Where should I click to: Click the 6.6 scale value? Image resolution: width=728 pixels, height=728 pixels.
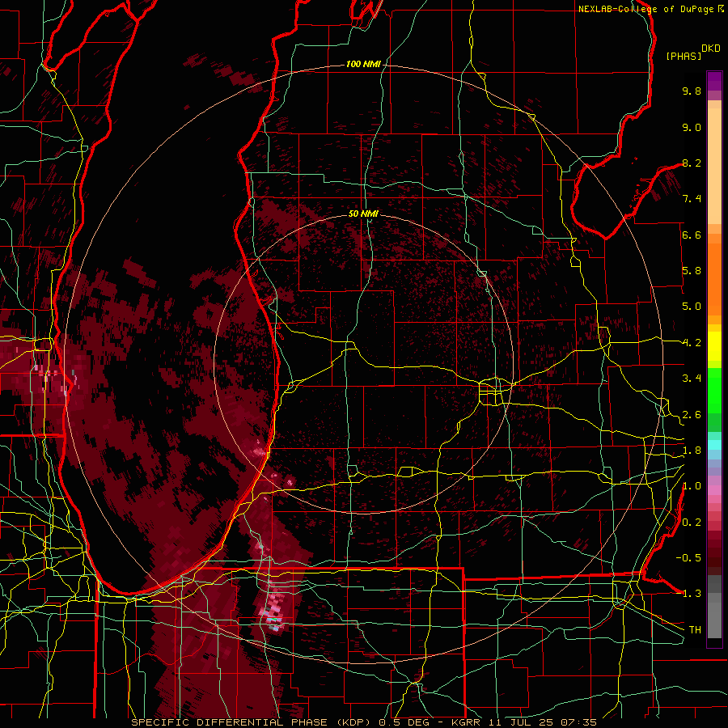click(692, 235)
